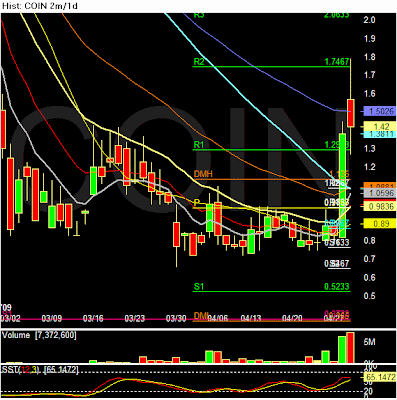The width and height of the screenshot is (397, 400).
Task: Click the 1.7 price axis label
Action: point(369,75)
